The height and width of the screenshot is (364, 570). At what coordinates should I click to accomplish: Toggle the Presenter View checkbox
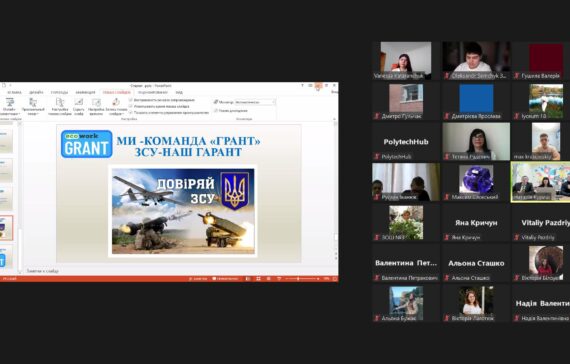tap(216, 111)
